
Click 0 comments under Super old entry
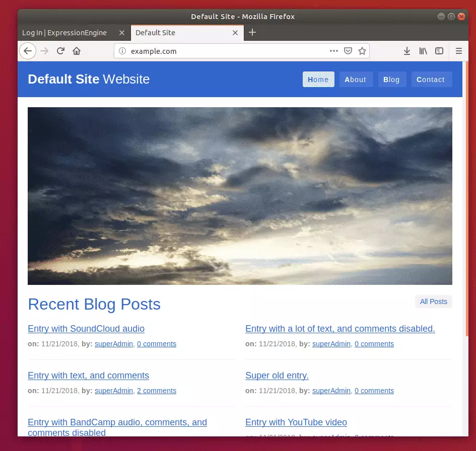(374, 391)
